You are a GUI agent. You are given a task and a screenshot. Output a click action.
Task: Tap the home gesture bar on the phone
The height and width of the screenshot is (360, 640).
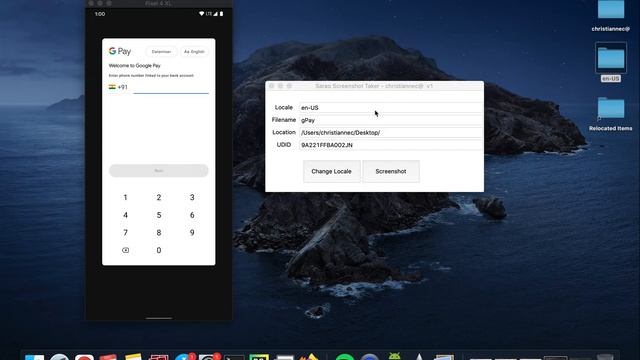159,318
